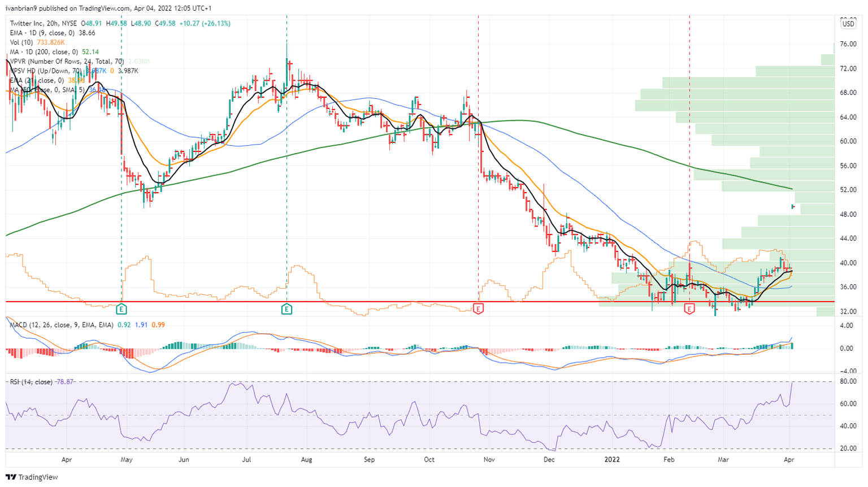Image resolution: width=868 pixels, height=487 pixels.
Task: Click the Dec label on time axis
Action: point(549,459)
